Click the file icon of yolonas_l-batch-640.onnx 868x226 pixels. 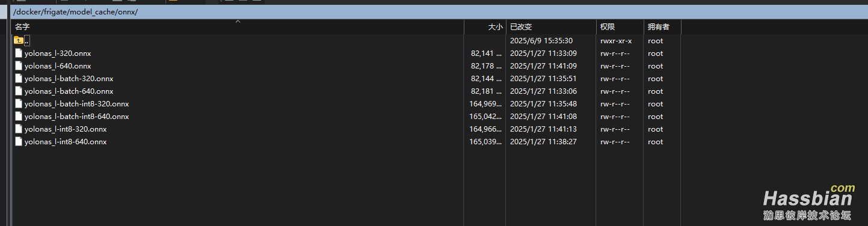click(19, 91)
